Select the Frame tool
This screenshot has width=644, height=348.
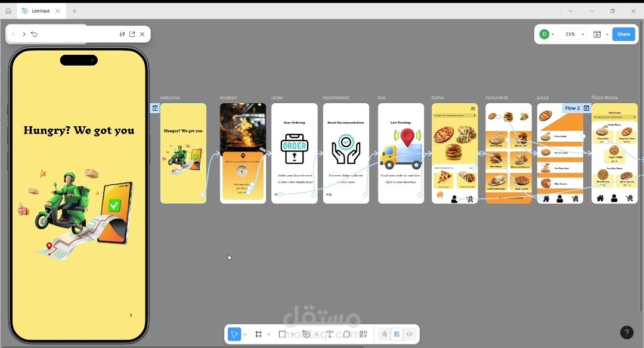click(258, 334)
